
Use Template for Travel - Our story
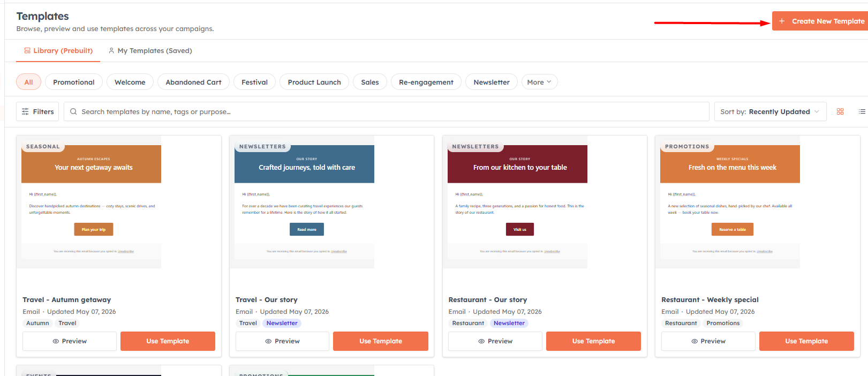pyautogui.click(x=381, y=341)
